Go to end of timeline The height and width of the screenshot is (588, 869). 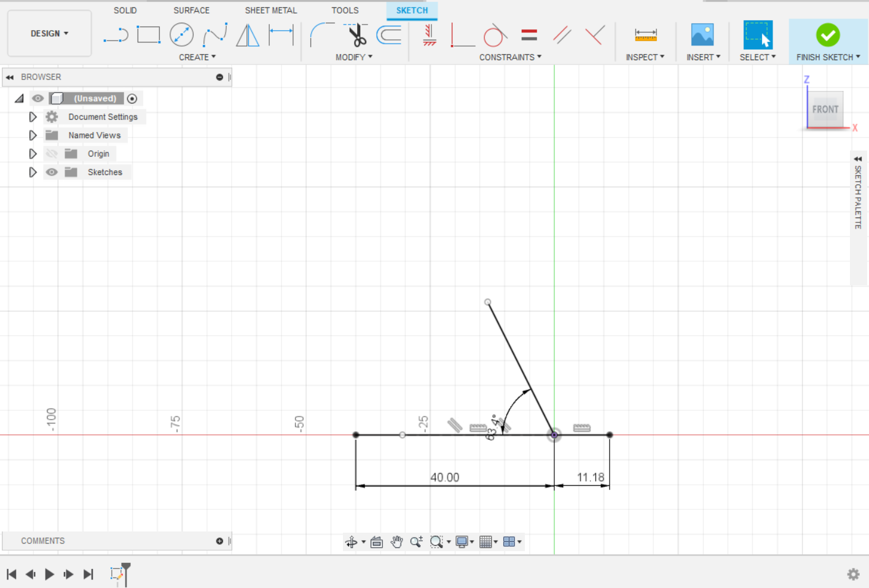88,574
